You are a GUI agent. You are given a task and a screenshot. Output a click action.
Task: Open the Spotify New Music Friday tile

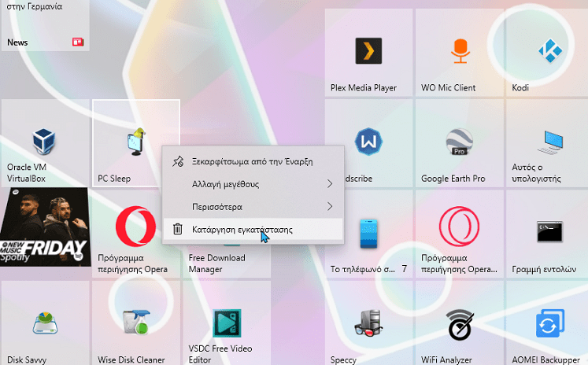[45, 227]
